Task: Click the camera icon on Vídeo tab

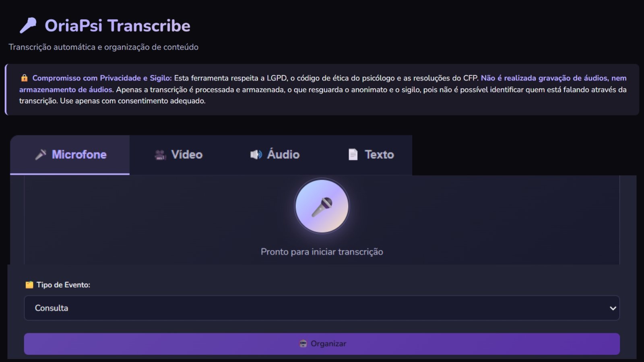Action: pos(160,155)
